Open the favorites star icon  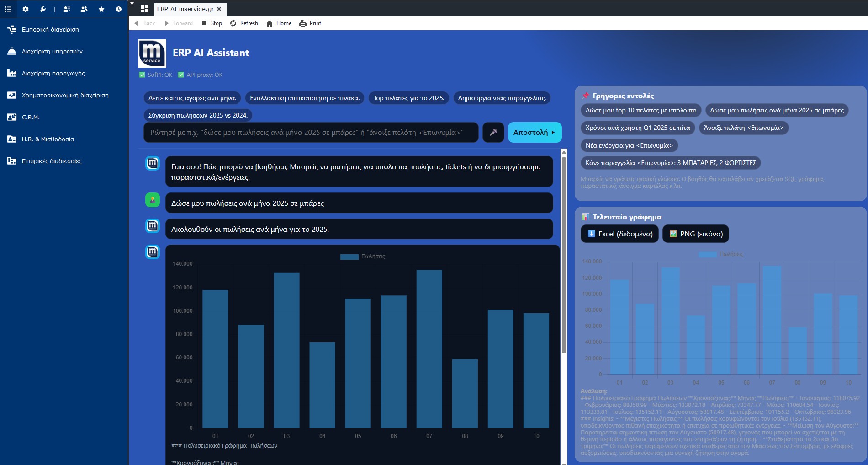pos(101,9)
